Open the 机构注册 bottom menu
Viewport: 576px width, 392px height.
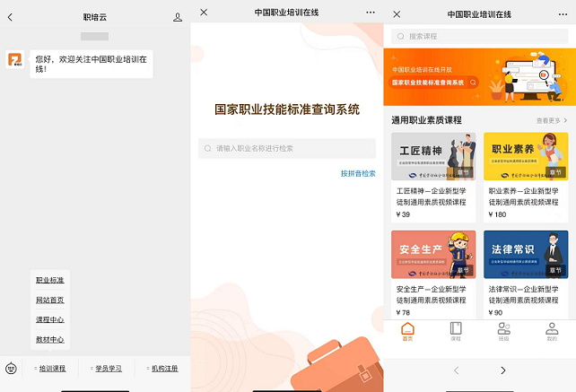click(162, 368)
